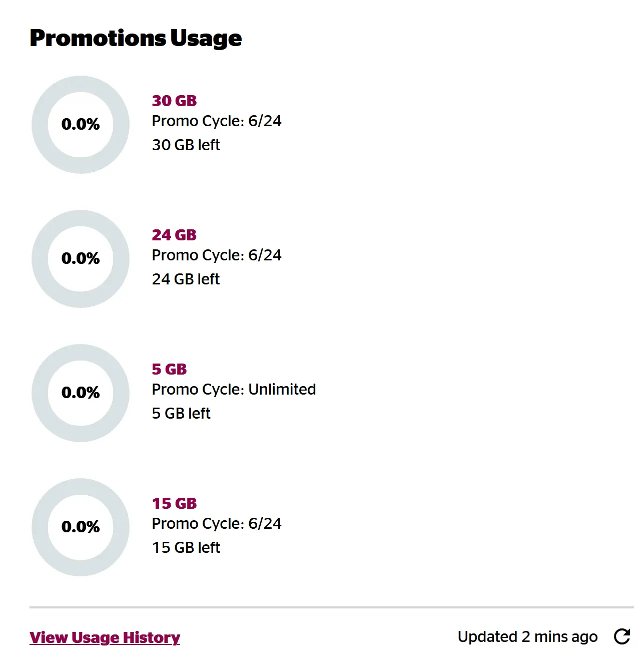
Task: Click the '5 GB left' text
Action: [181, 413]
